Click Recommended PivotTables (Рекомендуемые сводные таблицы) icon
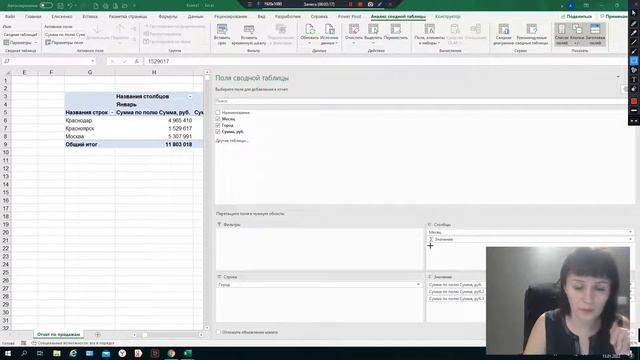Screen dimensions: 640x360 point(531,29)
